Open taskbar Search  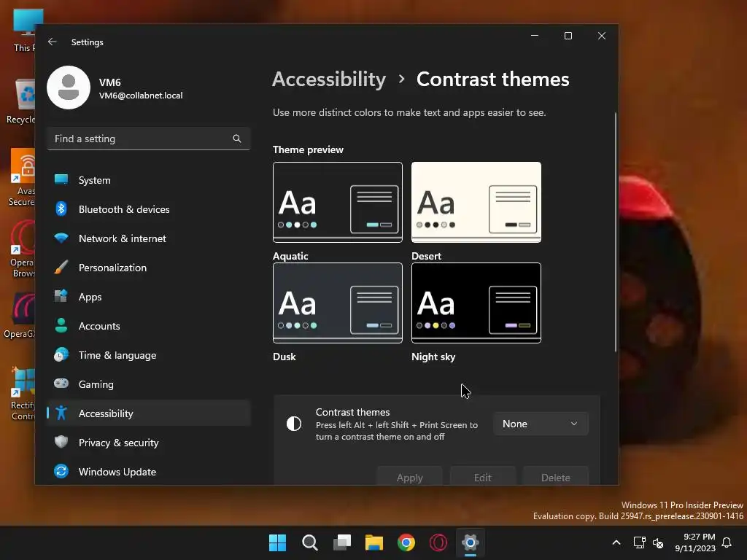point(310,542)
